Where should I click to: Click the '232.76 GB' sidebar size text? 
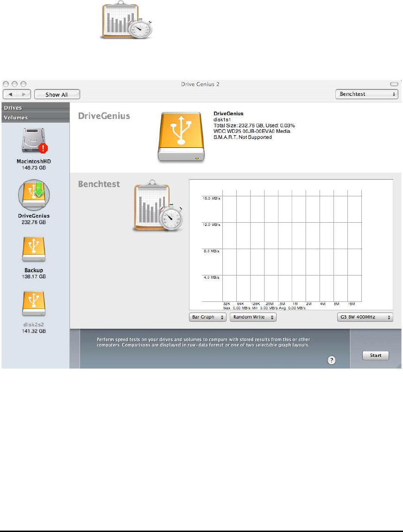point(34,222)
